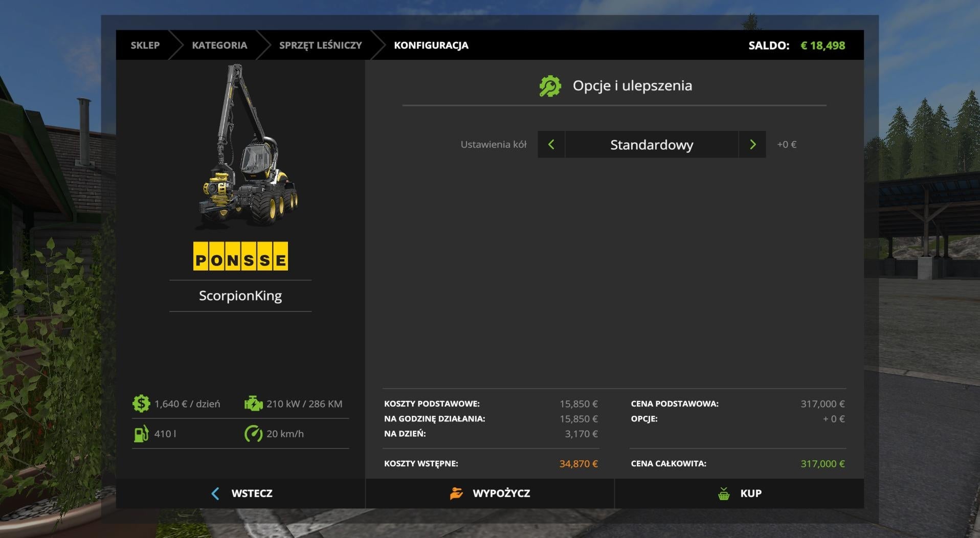This screenshot has height=538, width=980.
Task: Click the ScorpionKing model name
Action: click(x=240, y=296)
